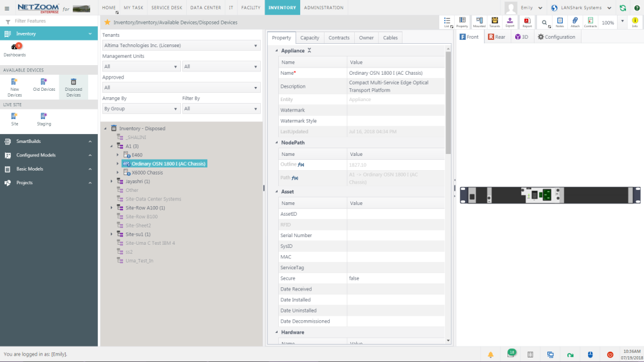Open the Filter By dropdown

point(221,109)
